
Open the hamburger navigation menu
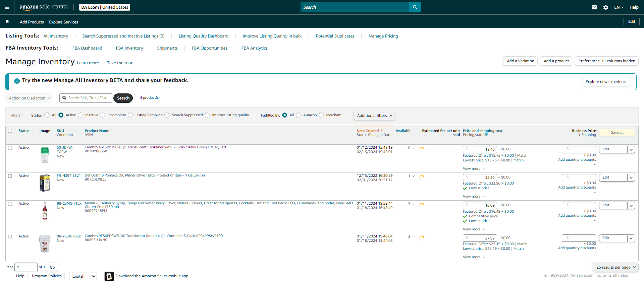pyautogui.click(x=7, y=7)
